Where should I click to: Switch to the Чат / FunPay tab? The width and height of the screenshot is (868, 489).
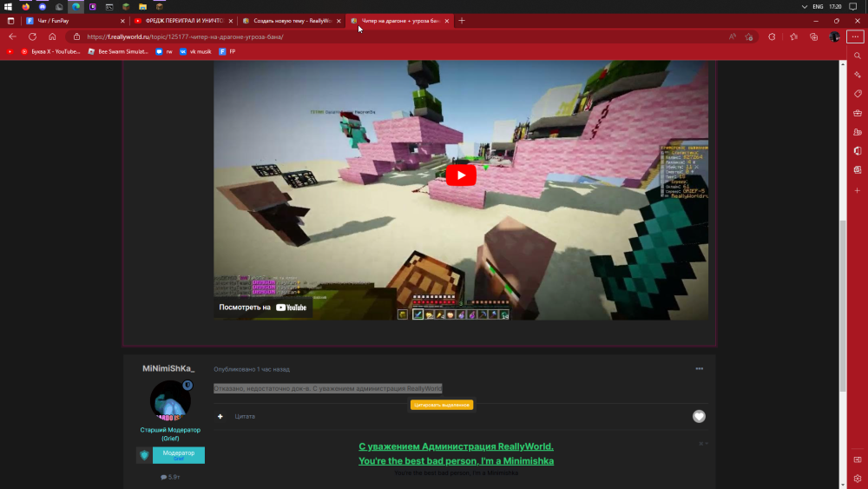73,21
